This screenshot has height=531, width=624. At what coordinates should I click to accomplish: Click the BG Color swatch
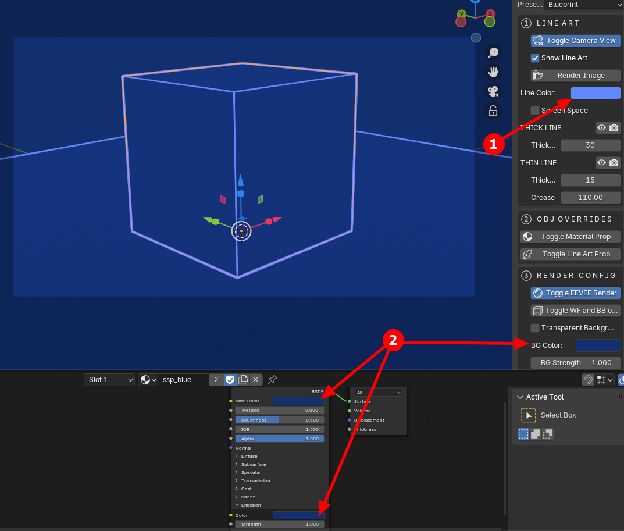[598, 345]
